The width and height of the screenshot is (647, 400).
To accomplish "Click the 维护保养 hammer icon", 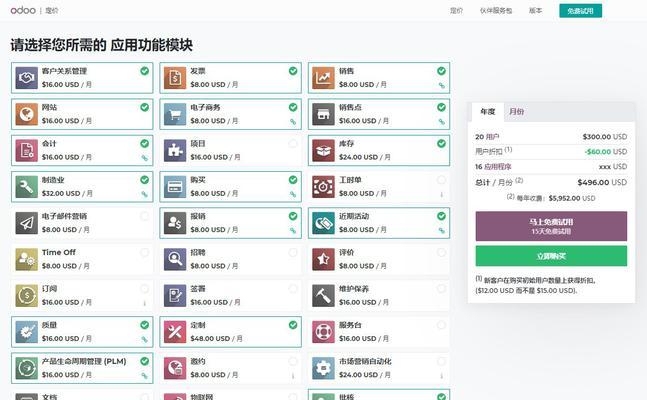I will click(x=324, y=296).
